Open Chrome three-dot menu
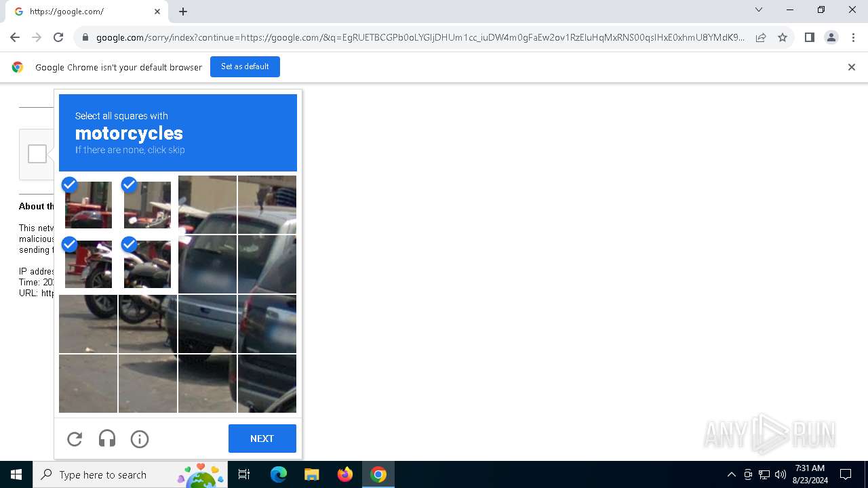 [x=853, y=37]
